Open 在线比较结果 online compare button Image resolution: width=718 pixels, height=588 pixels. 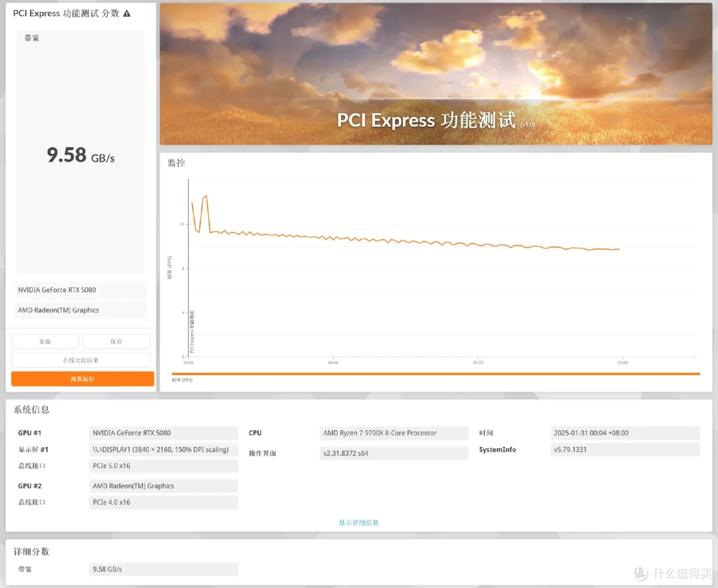click(x=80, y=361)
